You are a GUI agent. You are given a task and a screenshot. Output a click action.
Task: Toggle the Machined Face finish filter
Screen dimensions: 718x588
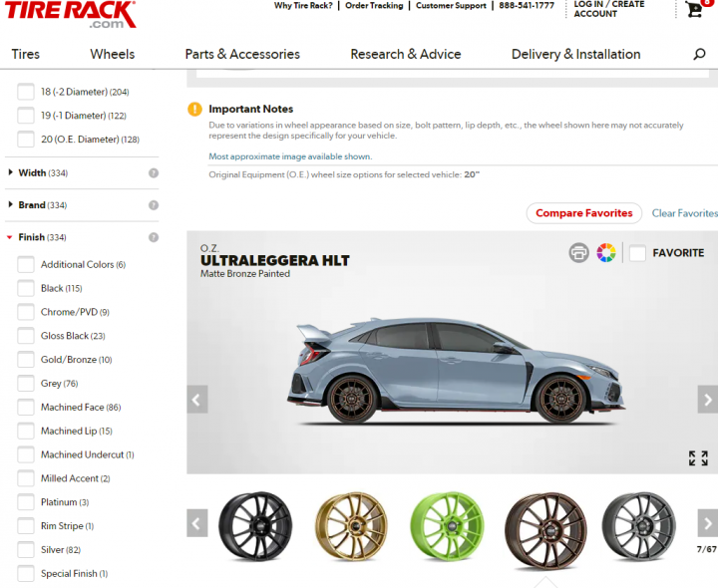pos(26,408)
